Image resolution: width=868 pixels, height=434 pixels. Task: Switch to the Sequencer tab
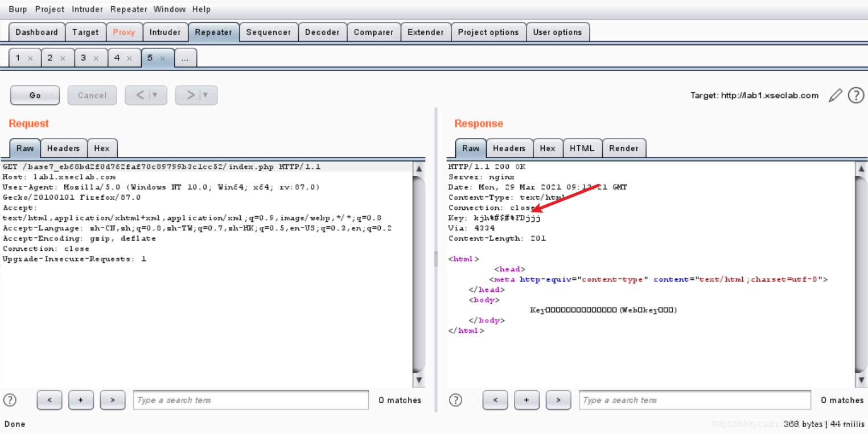coord(269,32)
